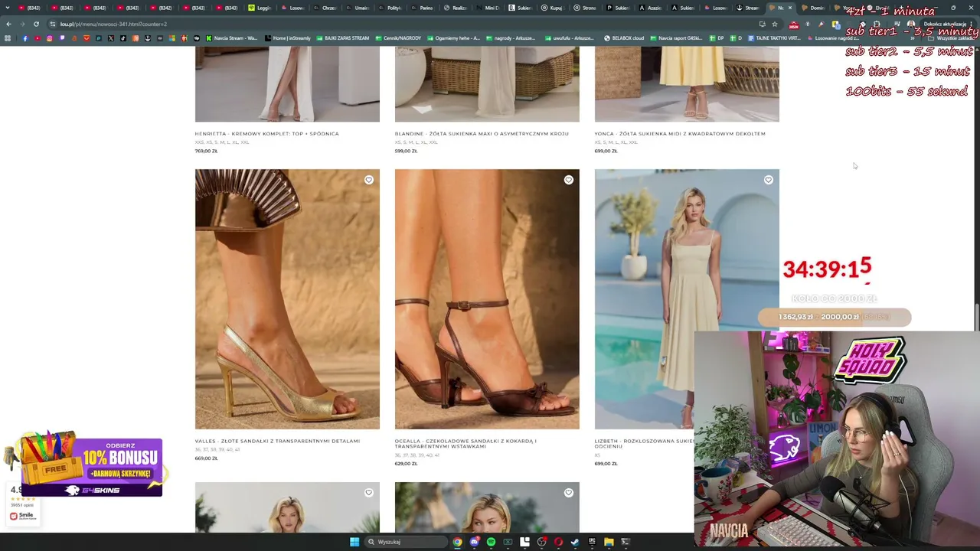Close the active lou.pl tab
This screenshot has width=980, height=551.
point(790,8)
